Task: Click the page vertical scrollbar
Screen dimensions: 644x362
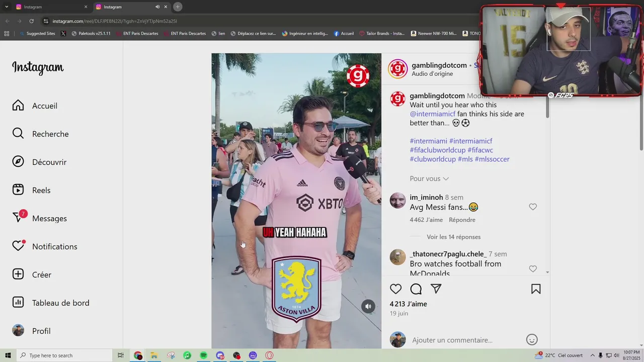Action: point(641,96)
